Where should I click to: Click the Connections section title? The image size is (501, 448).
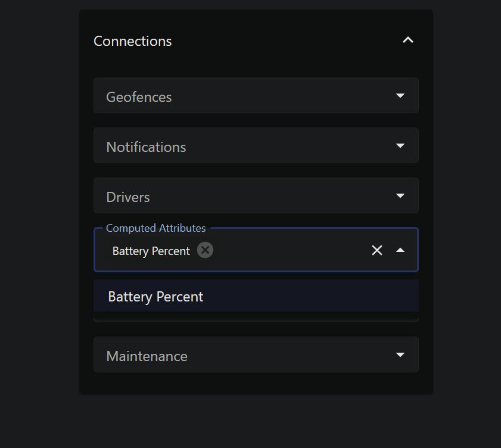(x=133, y=41)
